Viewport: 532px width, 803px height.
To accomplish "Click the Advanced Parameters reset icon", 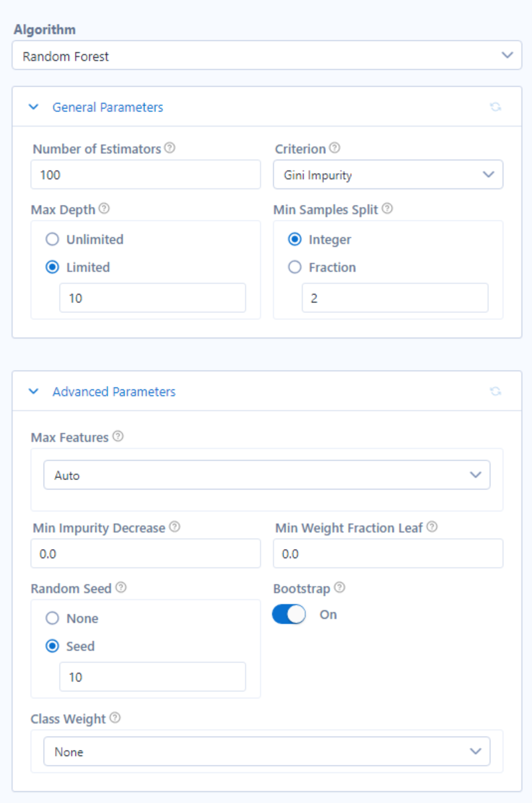I will [495, 391].
